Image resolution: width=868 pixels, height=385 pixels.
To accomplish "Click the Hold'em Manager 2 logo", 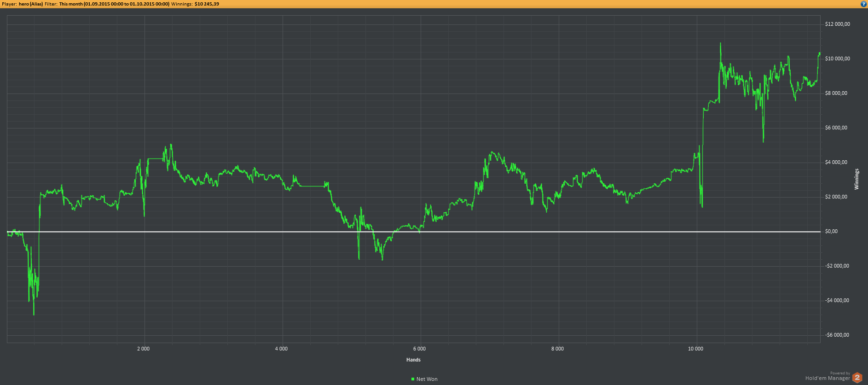I will [x=857, y=378].
